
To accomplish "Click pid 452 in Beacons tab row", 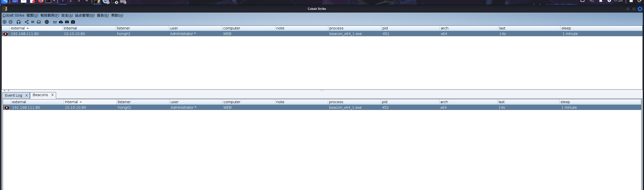I will pyautogui.click(x=385, y=107).
